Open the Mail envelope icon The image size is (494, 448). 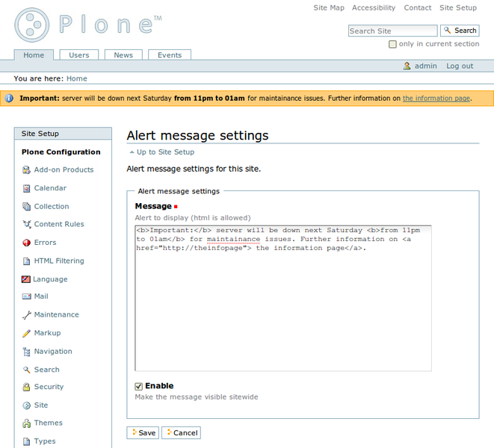click(27, 296)
